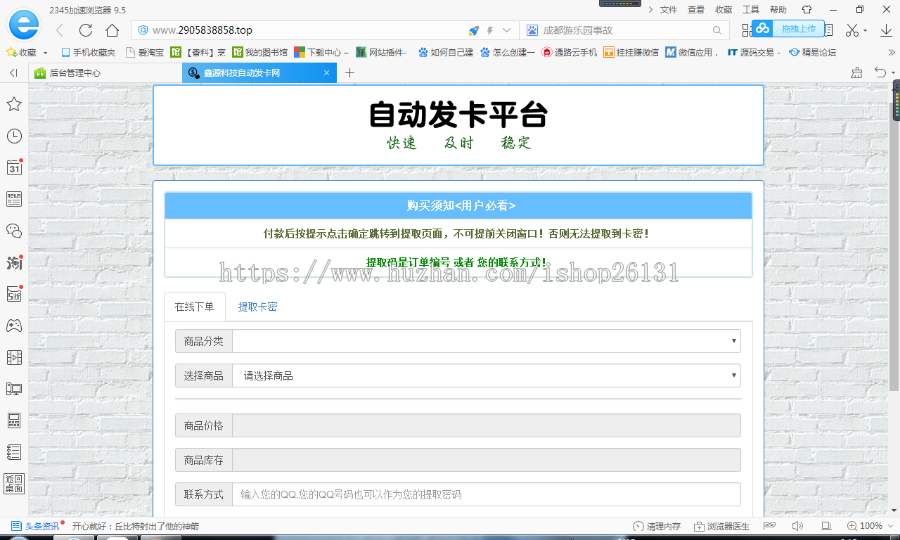The width and height of the screenshot is (900, 540).
Task: Open the 下载中心 bookmark
Action: tap(321, 52)
